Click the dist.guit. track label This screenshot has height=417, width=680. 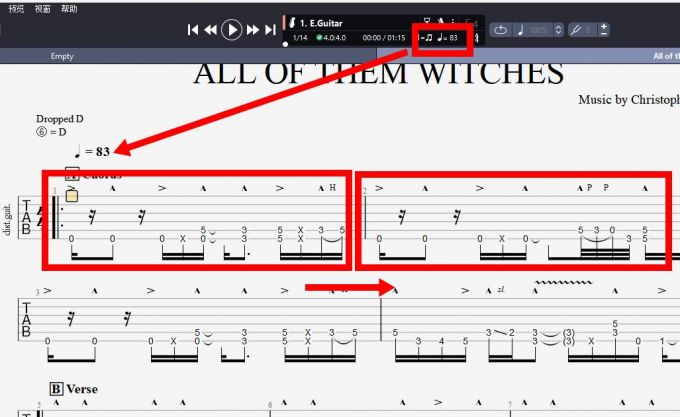(7, 220)
